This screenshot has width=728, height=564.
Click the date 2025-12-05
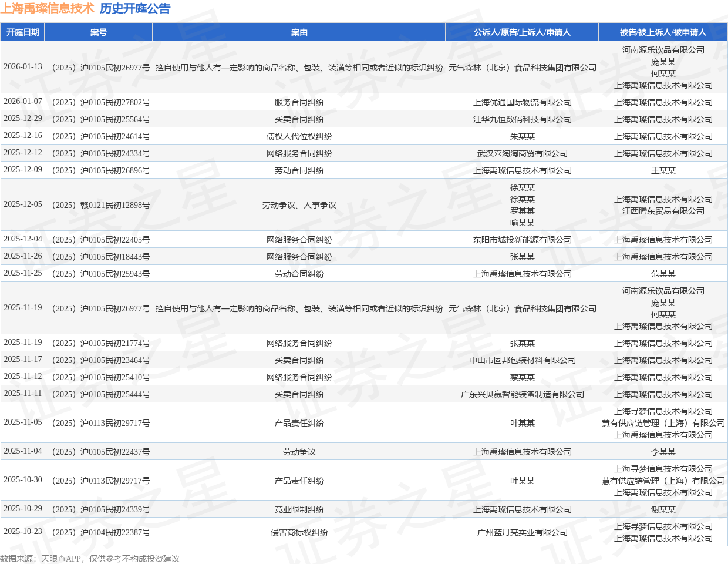click(x=23, y=204)
